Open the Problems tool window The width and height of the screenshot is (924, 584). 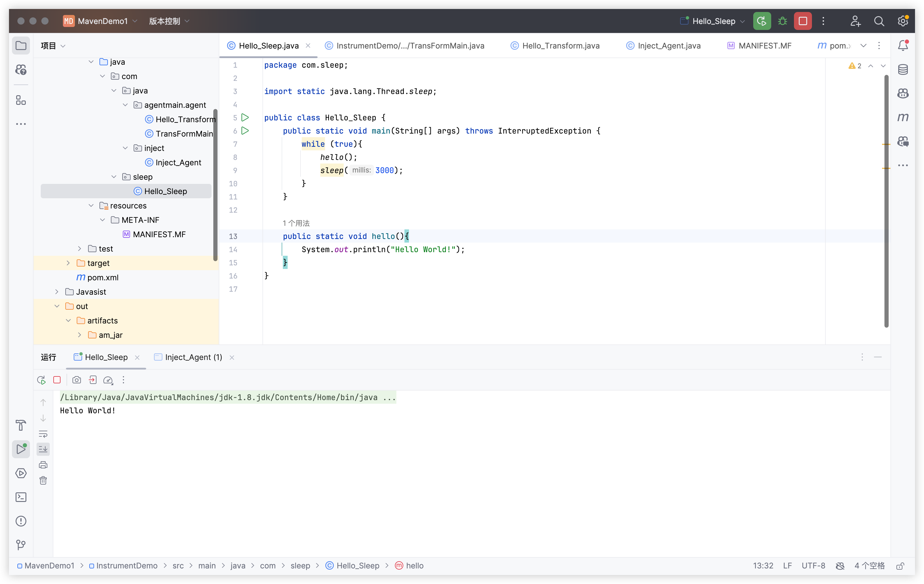(21, 521)
